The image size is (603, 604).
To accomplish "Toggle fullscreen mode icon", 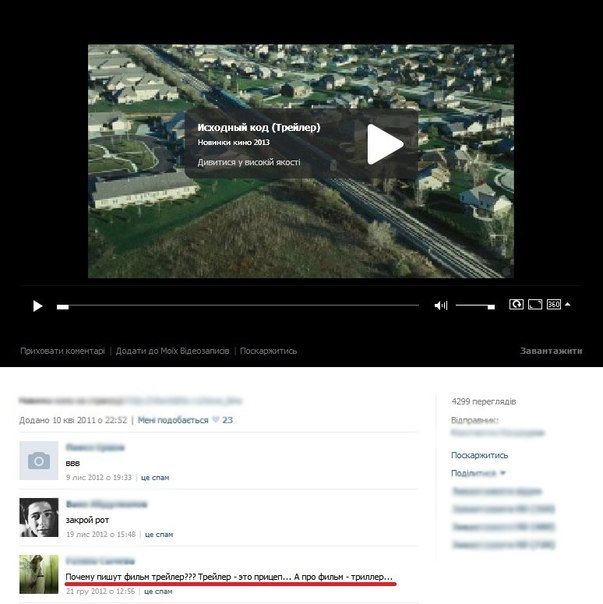I will point(535,304).
